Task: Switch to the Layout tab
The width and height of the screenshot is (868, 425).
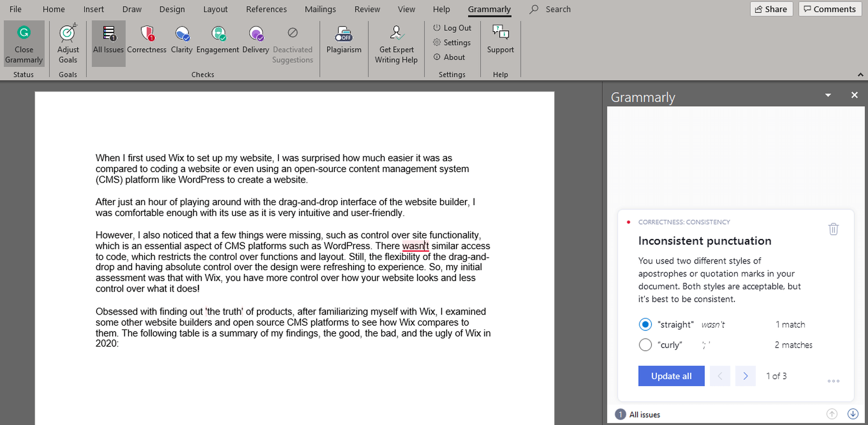Action: coord(216,9)
